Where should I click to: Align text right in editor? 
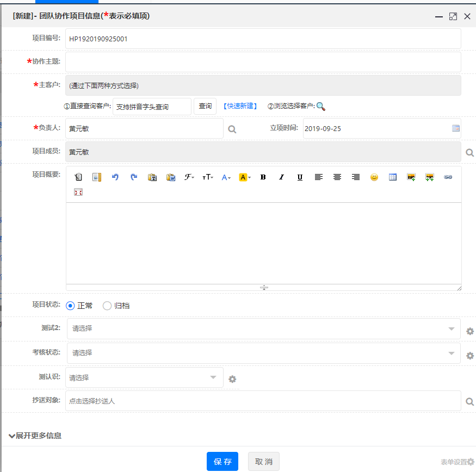pyautogui.click(x=355, y=177)
